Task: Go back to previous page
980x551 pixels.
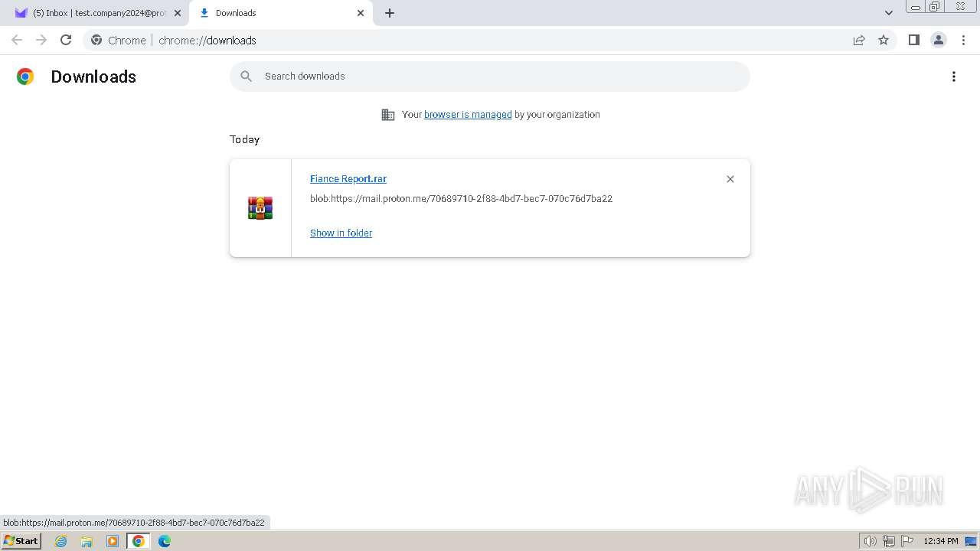Action: tap(17, 40)
